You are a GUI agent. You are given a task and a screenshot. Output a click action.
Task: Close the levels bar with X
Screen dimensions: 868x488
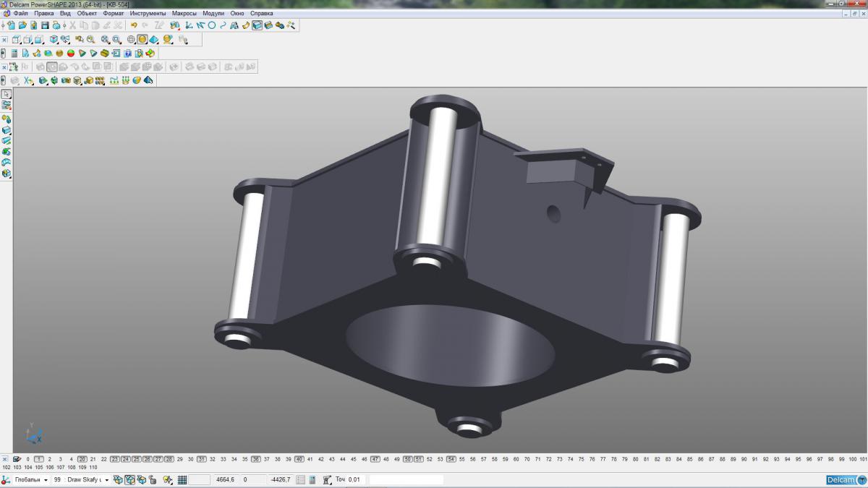point(5,459)
